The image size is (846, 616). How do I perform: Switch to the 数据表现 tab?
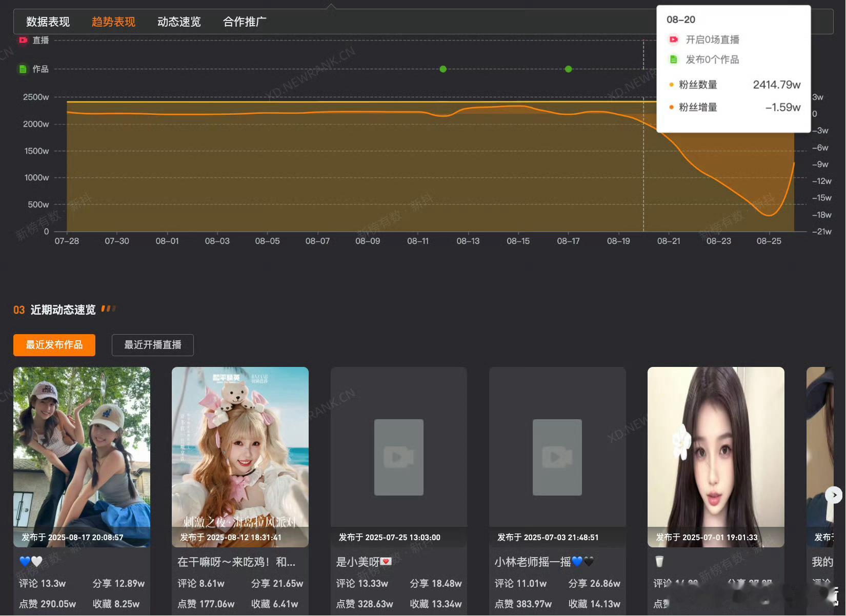[48, 22]
